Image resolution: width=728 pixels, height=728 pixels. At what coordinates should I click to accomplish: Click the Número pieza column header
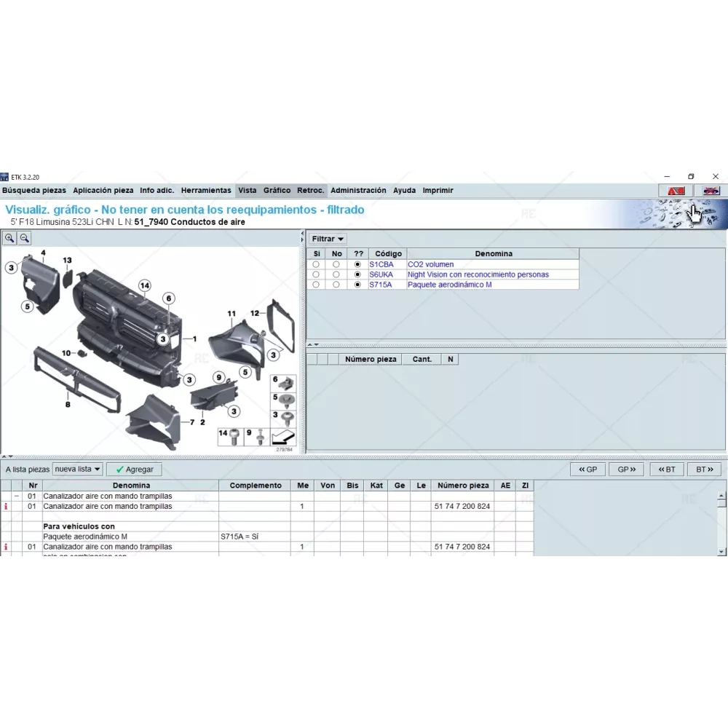[x=462, y=486]
